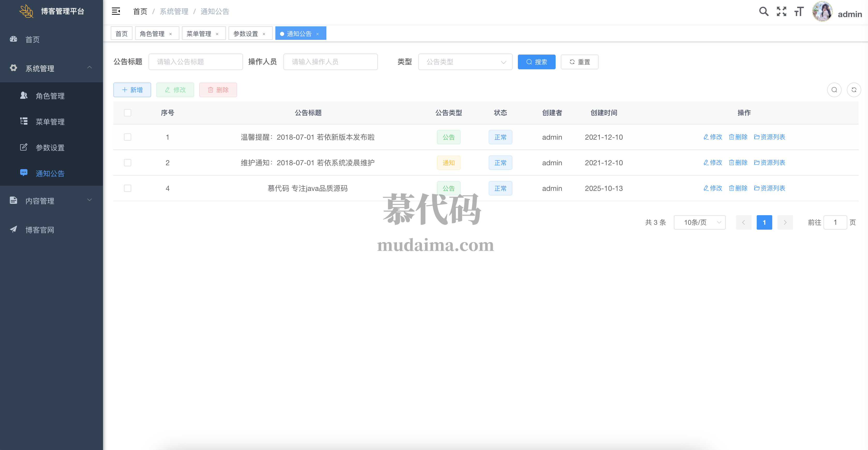The height and width of the screenshot is (450, 868).
Task: Open the font size settings icon
Action: [x=799, y=11]
